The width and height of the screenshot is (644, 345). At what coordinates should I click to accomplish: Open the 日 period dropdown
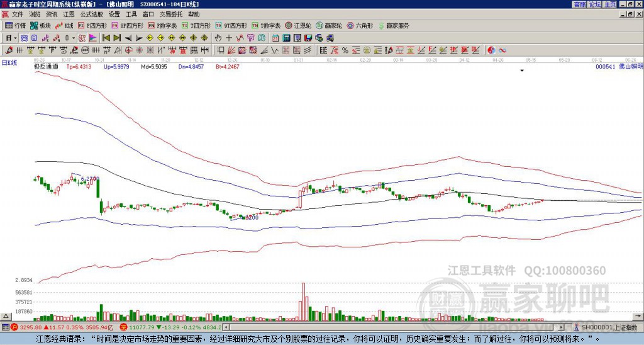point(11,38)
